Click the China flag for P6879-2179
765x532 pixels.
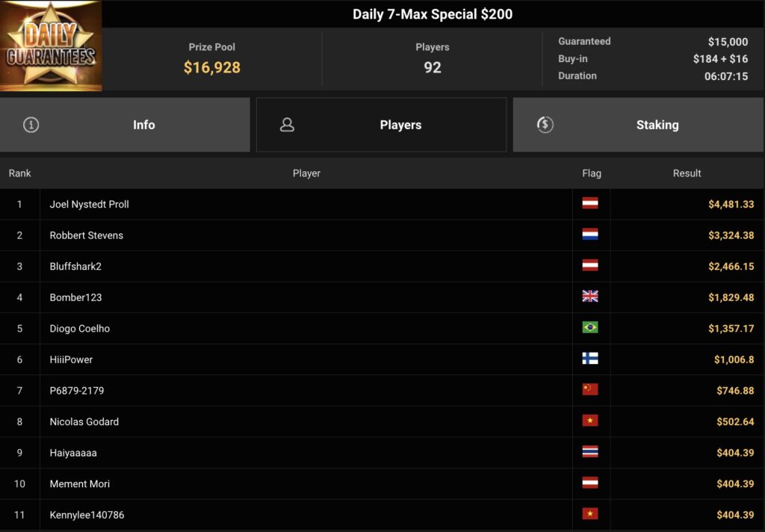590,390
